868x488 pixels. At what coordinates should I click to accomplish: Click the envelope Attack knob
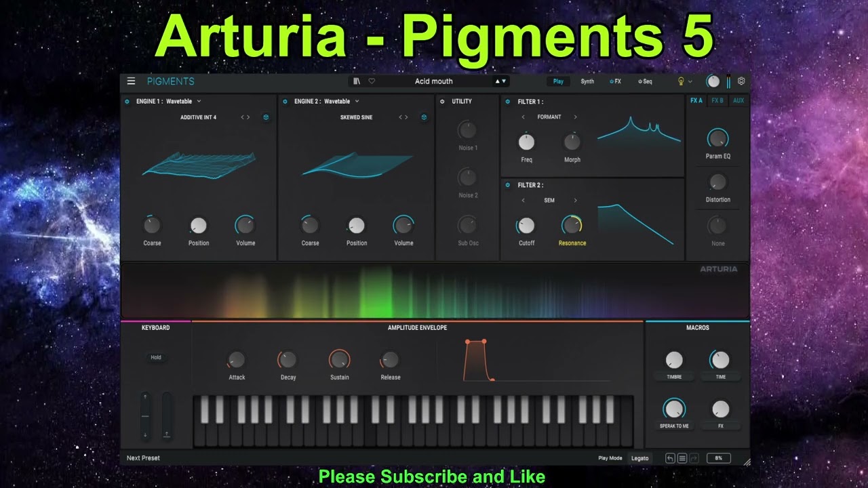tap(236, 360)
